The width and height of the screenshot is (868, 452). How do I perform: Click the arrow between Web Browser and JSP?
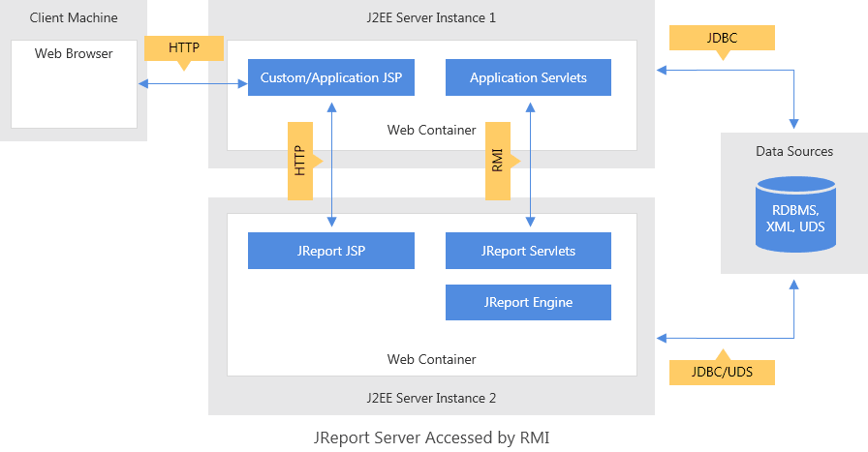click(x=193, y=85)
